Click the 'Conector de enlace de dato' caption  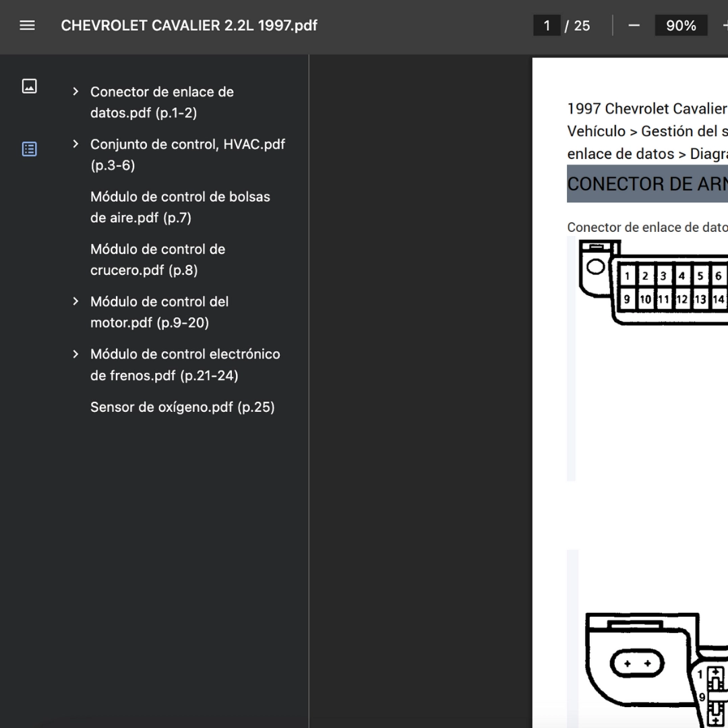[647, 227]
